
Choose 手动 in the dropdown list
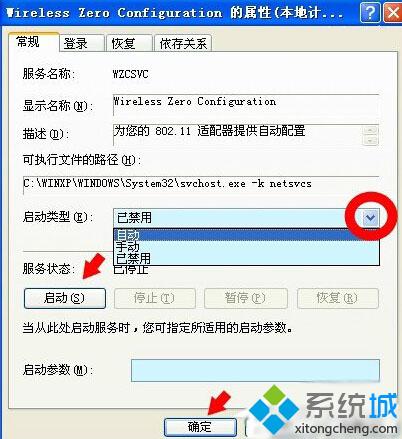tap(246, 247)
